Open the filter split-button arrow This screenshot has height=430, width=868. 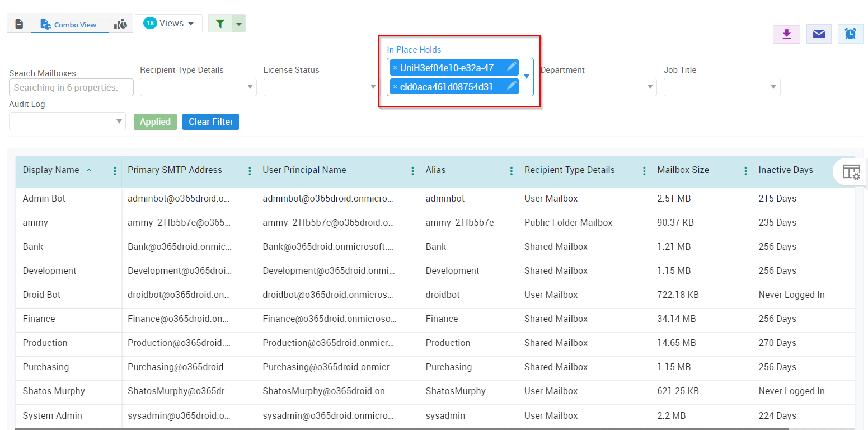[x=238, y=23]
